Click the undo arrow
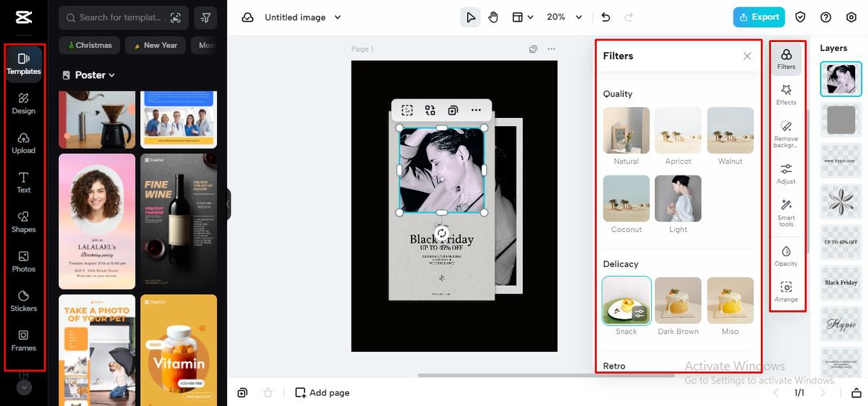This screenshot has width=868, height=406. (x=606, y=17)
